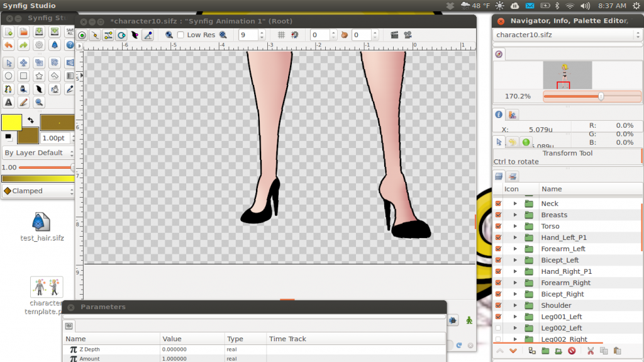The width and height of the screenshot is (644, 362).
Task: Select the Transform tool arrow
Action: pos(9,63)
